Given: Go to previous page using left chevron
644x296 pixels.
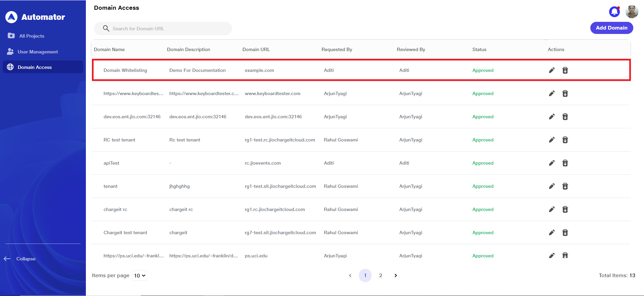Looking at the screenshot, I should pos(350,276).
